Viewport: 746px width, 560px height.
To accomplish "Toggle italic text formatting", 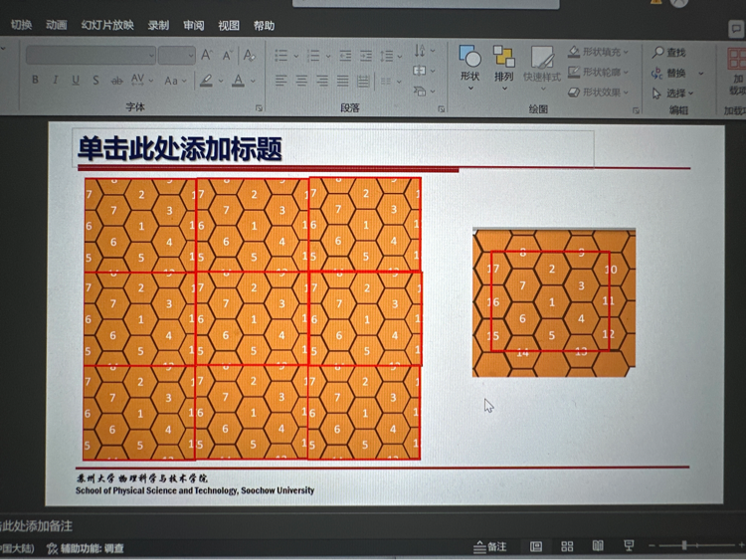I will 56,80.
